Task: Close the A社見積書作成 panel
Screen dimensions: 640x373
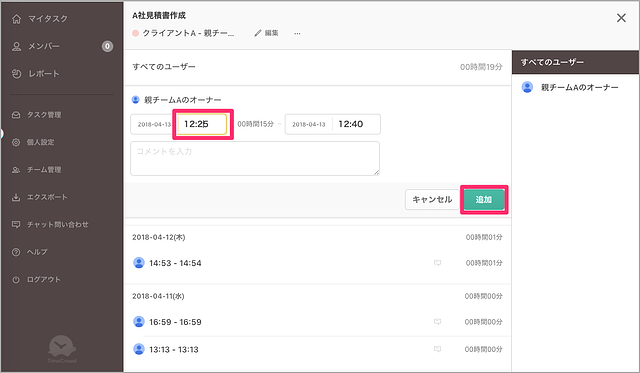Action: point(621,18)
